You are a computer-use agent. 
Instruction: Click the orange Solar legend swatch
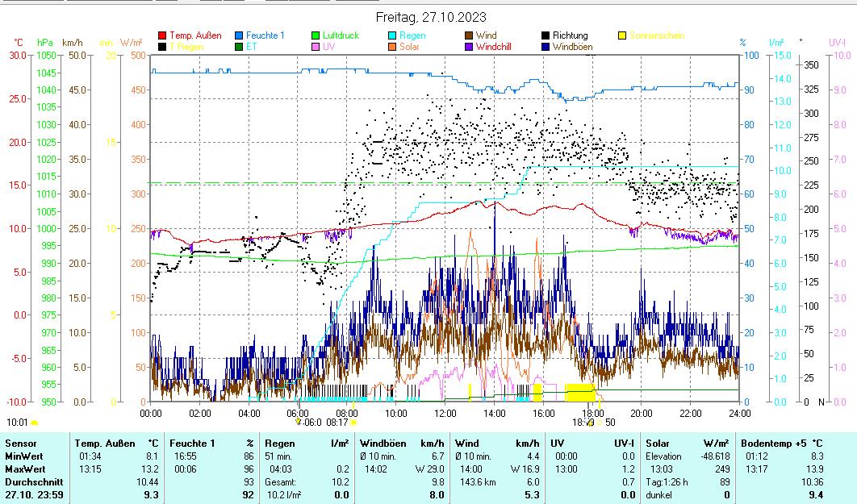[x=392, y=47]
